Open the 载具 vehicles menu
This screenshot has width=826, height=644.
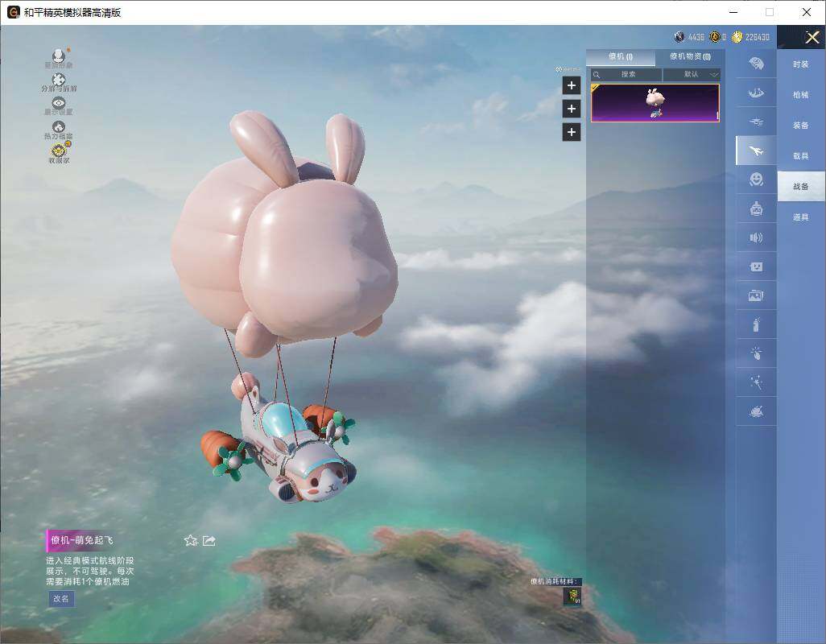[801, 156]
